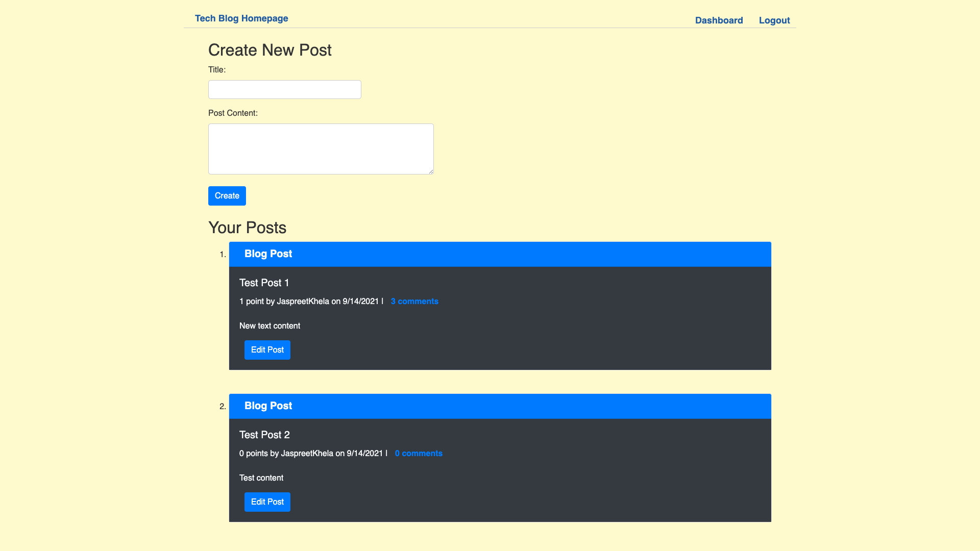
Task: Click the Test Post 2 title
Action: [x=264, y=435]
